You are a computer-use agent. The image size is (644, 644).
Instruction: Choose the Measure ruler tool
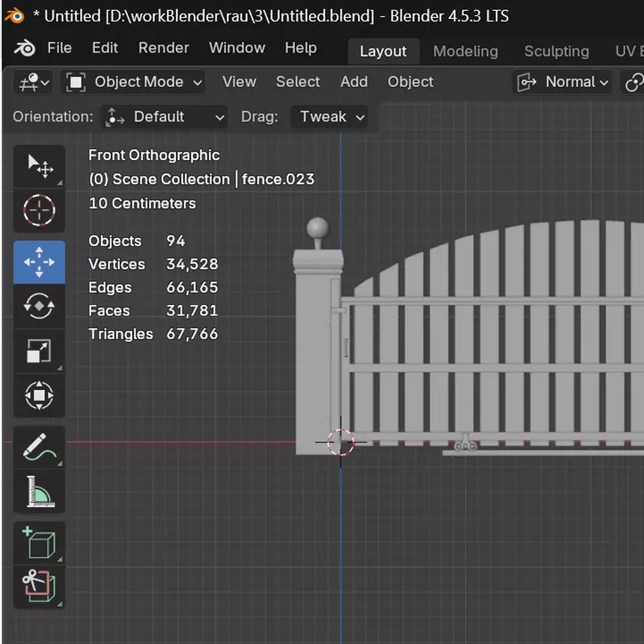point(39,491)
